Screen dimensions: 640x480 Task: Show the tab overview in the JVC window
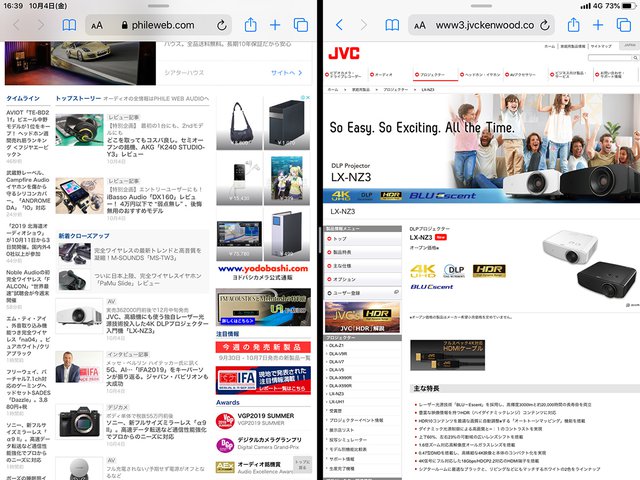coord(623,25)
